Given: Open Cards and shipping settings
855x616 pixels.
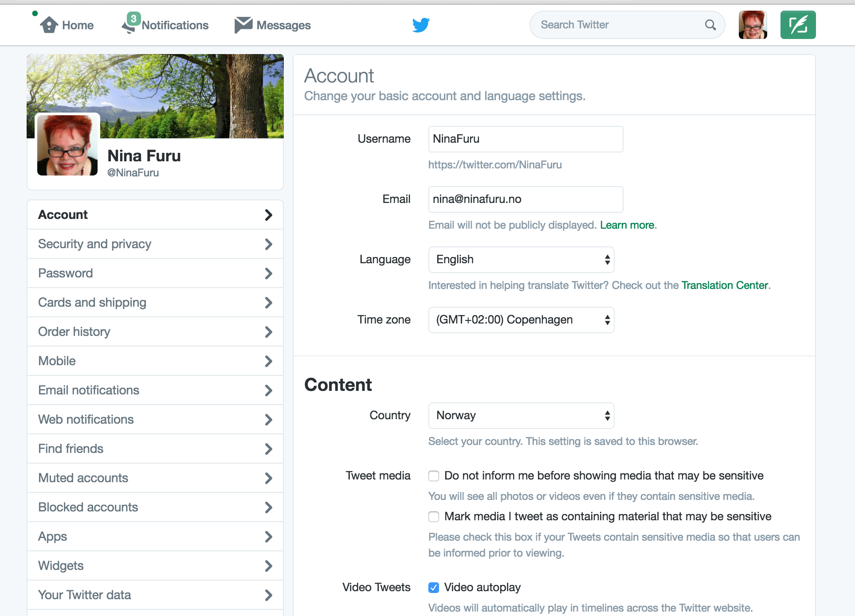Looking at the screenshot, I should click(x=155, y=302).
